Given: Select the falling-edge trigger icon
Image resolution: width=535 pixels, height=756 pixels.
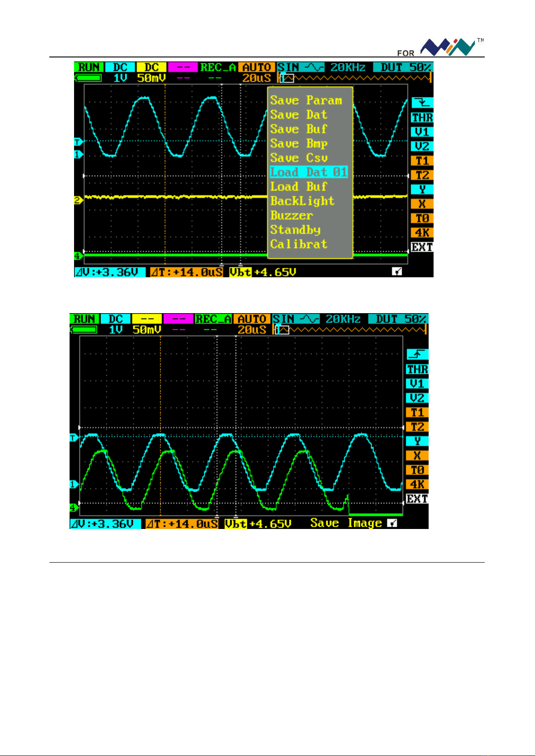Looking at the screenshot, I should click(422, 103).
